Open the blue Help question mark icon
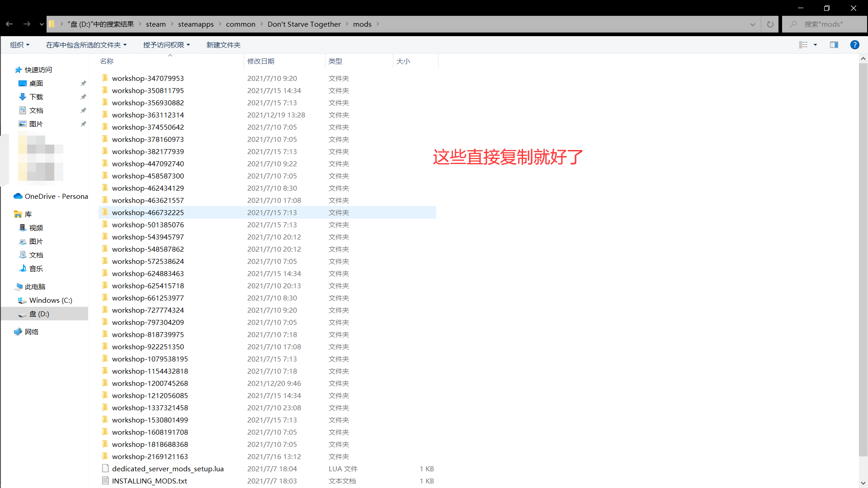The height and width of the screenshot is (488, 868). (854, 45)
